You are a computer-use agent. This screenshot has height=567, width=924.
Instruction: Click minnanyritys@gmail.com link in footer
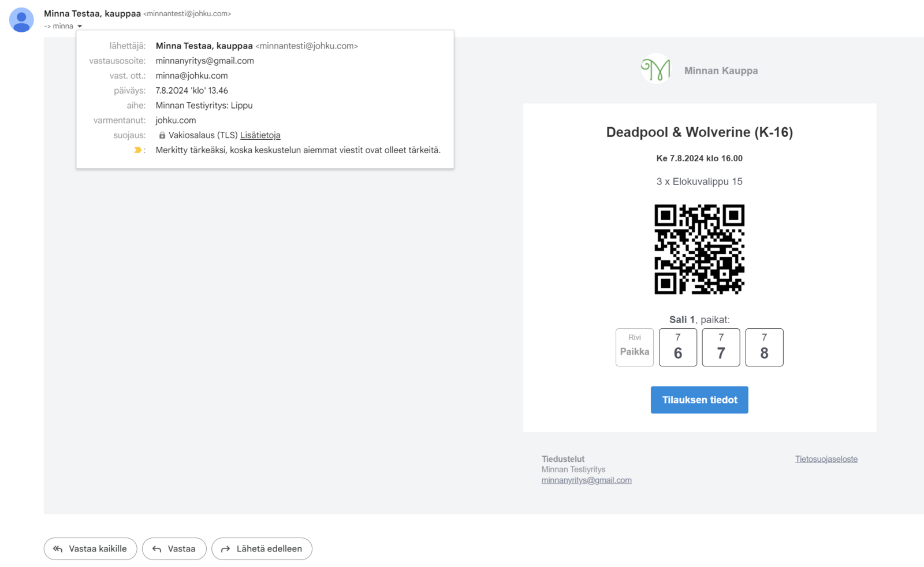[586, 480]
